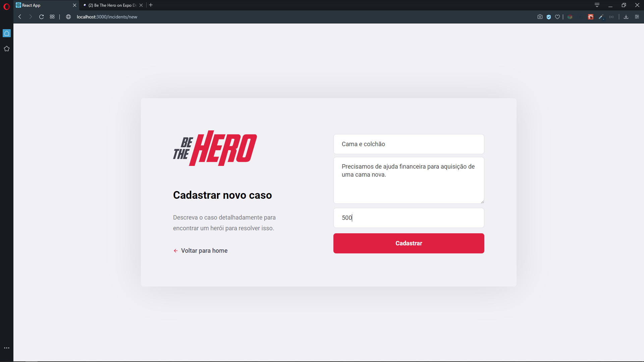Open the speed dial grid icon
This screenshot has width=644, height=362.
(x=52, y=17)
